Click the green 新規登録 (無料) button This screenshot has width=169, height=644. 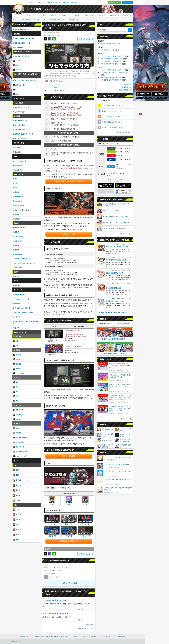click(x=115, y=2)
